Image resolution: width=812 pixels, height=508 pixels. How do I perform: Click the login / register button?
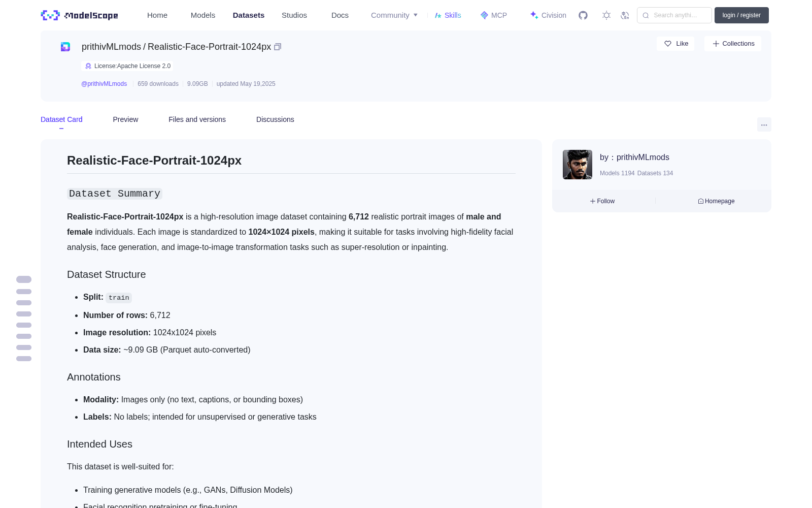coord(741,15)
